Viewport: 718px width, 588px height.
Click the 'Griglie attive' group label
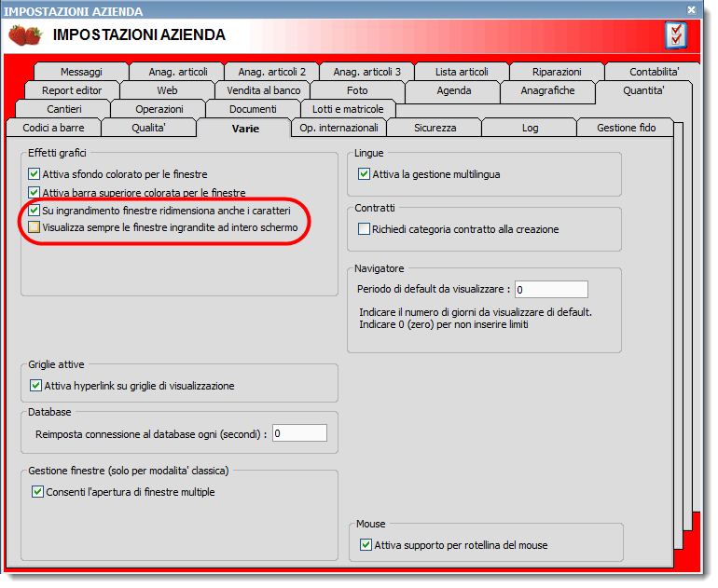coord(56,364)
